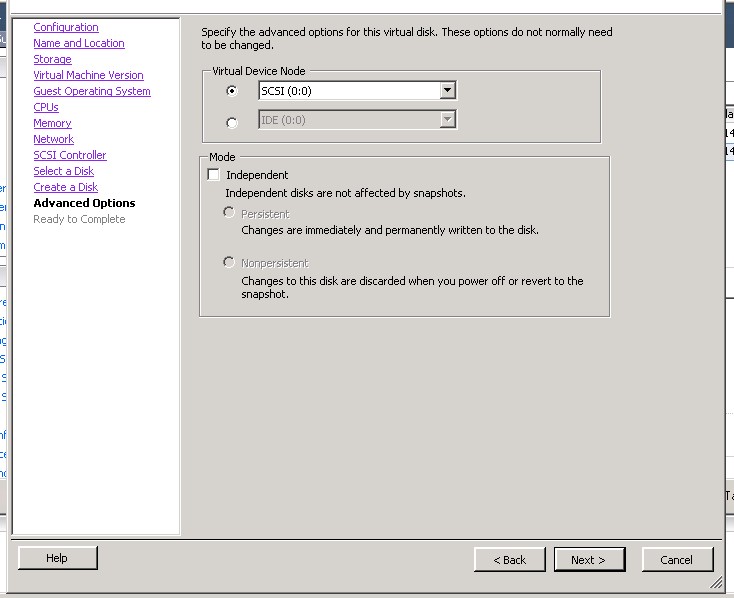Cancel the virtual machine wizard
Screen dimensions: 734x598
[677, 560]
